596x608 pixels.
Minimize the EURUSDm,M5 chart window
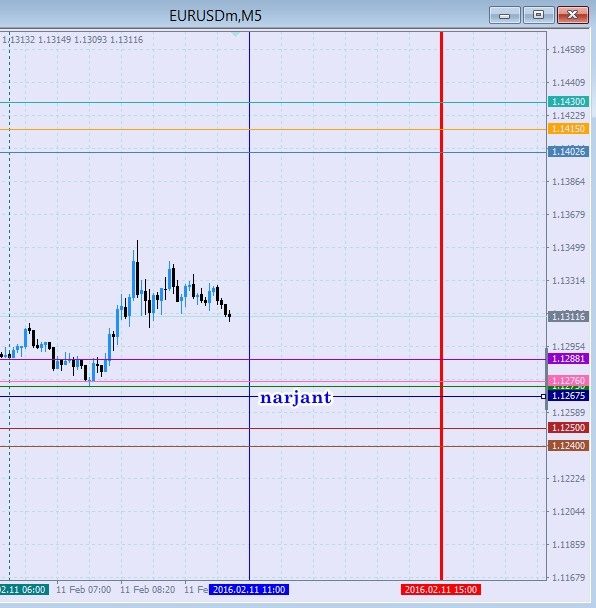(504, 15)
